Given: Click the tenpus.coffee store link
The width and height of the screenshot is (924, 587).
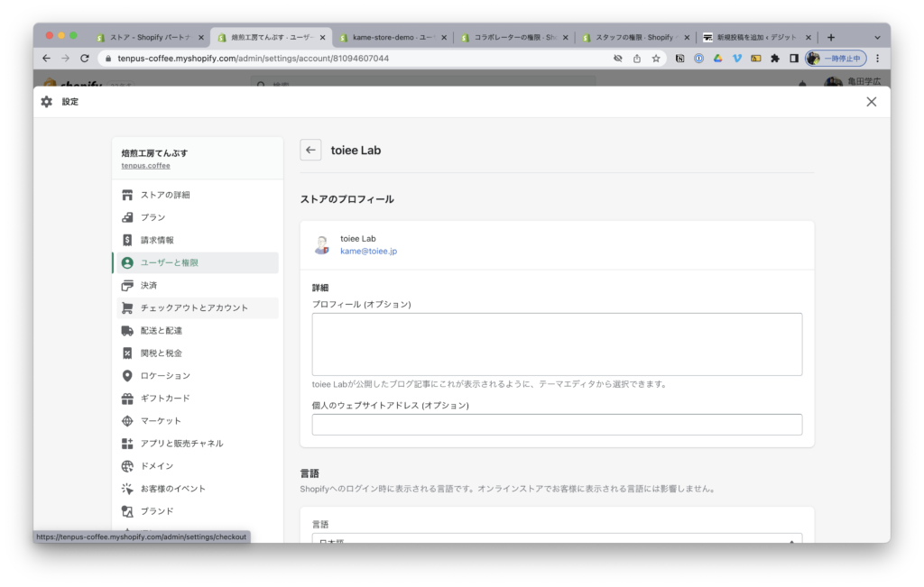Looking at the screenshot, I should click(145, 165).
